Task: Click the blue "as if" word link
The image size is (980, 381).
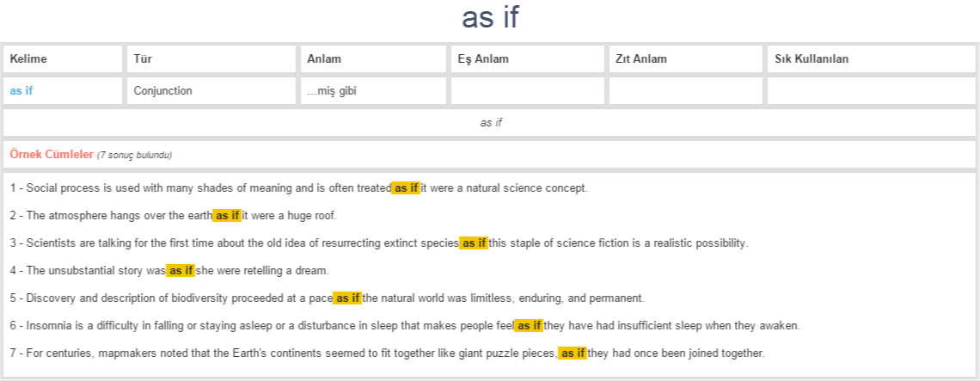Action: click(21, 90)
